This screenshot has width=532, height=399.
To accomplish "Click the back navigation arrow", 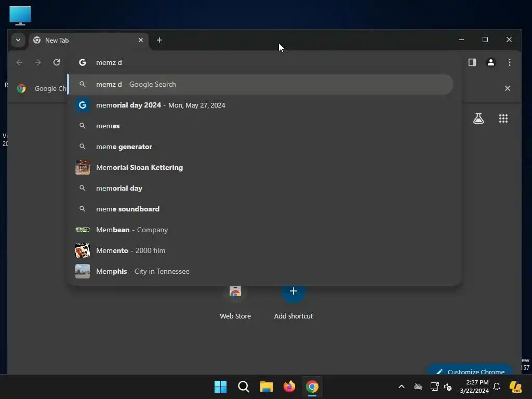I will (x=19, y=62).
